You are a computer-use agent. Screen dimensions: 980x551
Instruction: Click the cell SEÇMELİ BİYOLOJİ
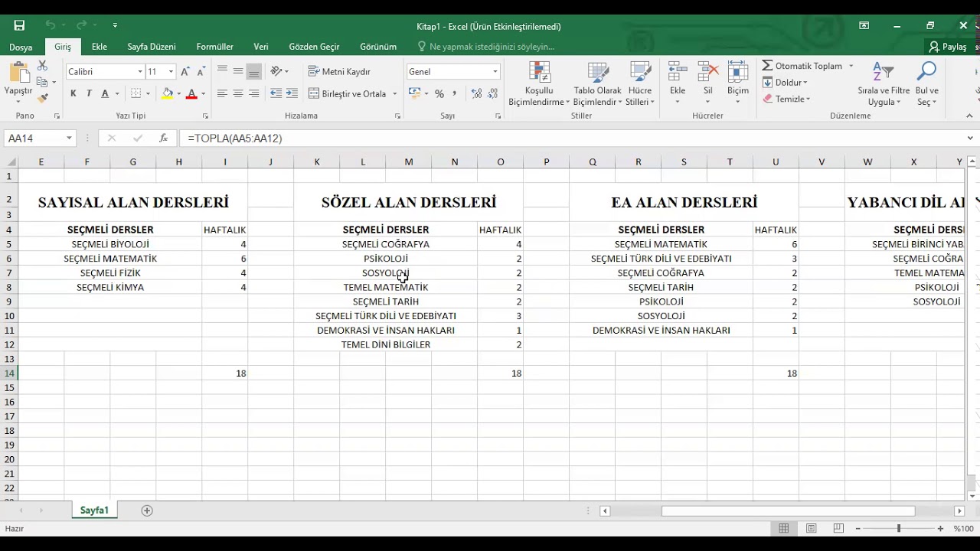point(110,244)
